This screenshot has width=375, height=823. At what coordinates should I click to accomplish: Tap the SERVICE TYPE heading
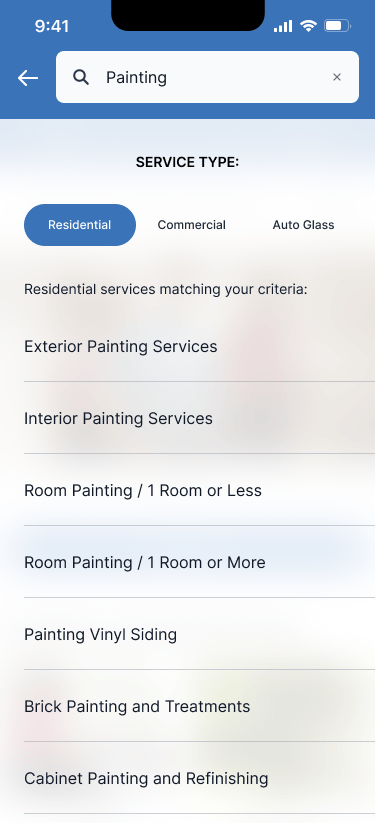click(x=188, y=162)
